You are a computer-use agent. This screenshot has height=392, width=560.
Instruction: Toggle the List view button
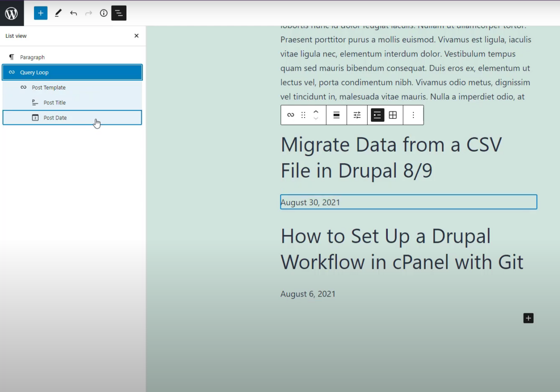pyautogui.click(x=119, y=13)
